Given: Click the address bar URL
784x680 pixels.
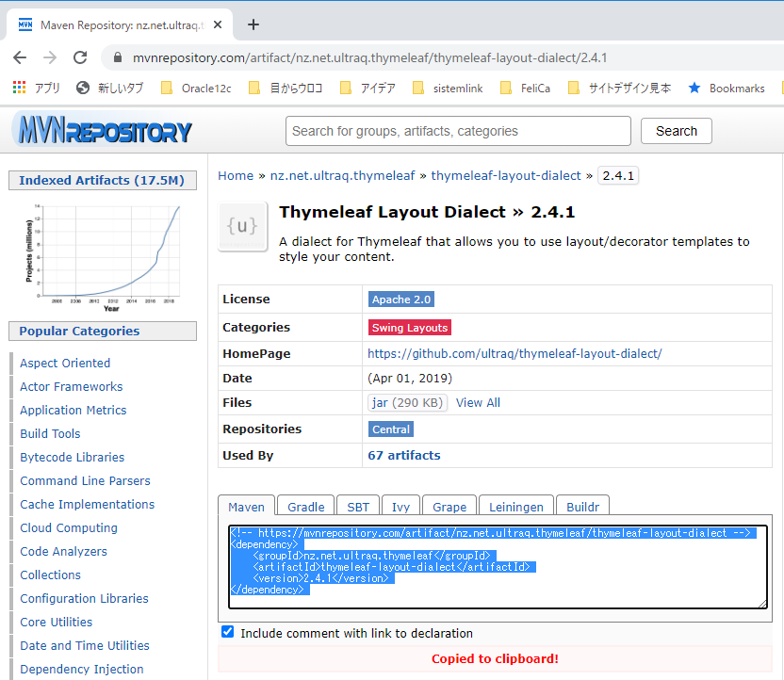Looking at the screenshot, I should [x=369, y=58].
